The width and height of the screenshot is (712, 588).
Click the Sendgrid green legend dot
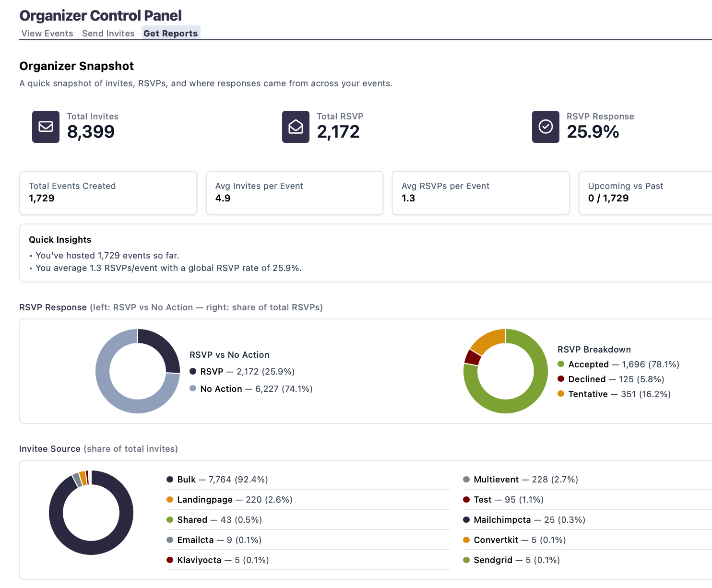coord(466,560)
